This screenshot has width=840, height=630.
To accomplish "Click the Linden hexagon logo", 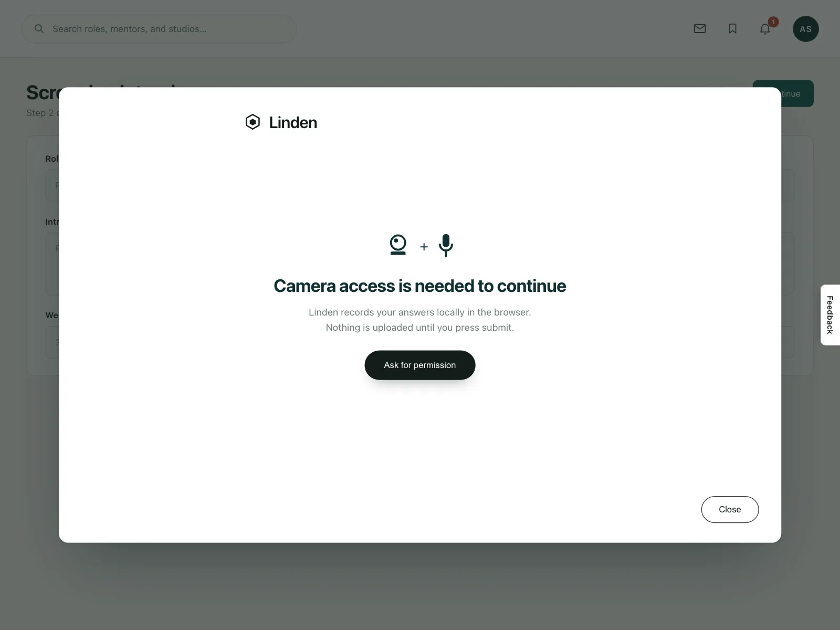I will tap(253, 122).
